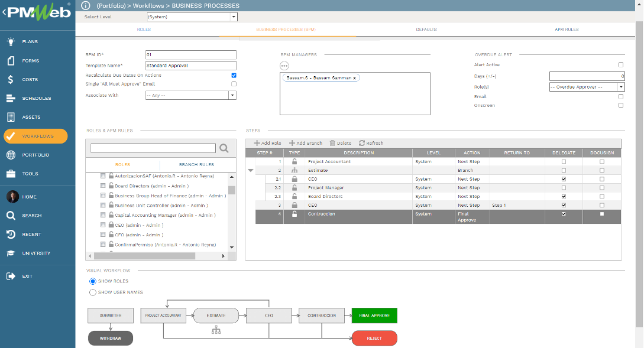This screenshot has height=348, width=644.
Task: Open the Plans lightbulb icon
Action: pos(11,41)
